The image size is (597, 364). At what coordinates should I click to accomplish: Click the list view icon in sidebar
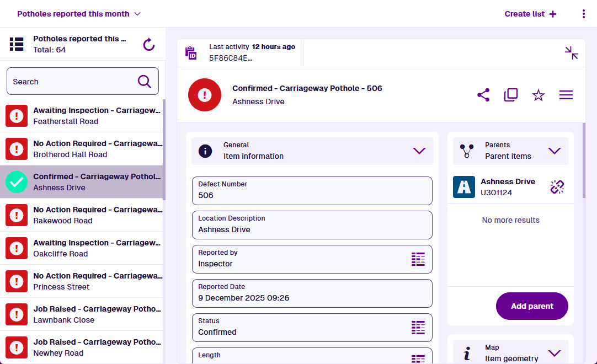tap(17, 45)
